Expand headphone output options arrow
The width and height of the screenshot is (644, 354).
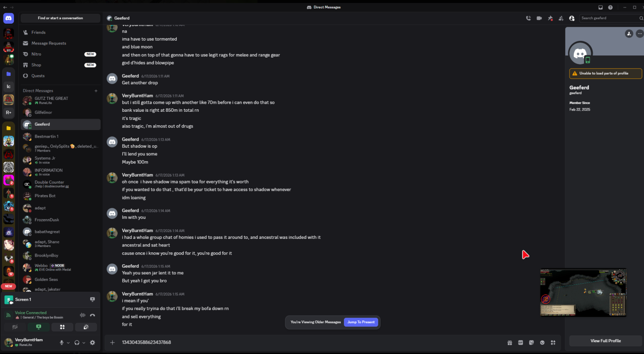pos(84,343)
